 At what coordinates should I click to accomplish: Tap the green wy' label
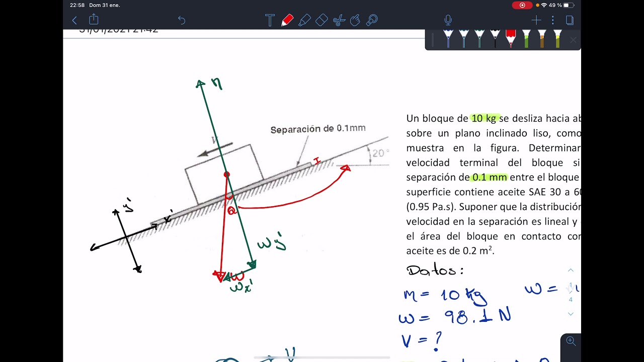272,243
